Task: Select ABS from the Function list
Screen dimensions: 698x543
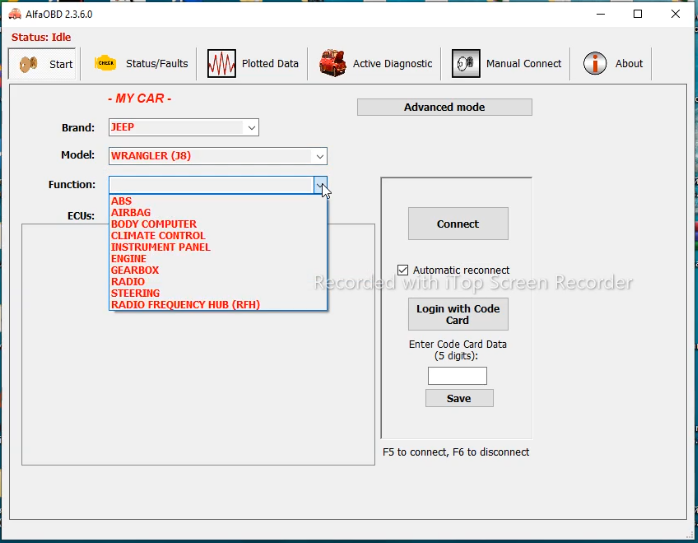Action: coord(218,201)
